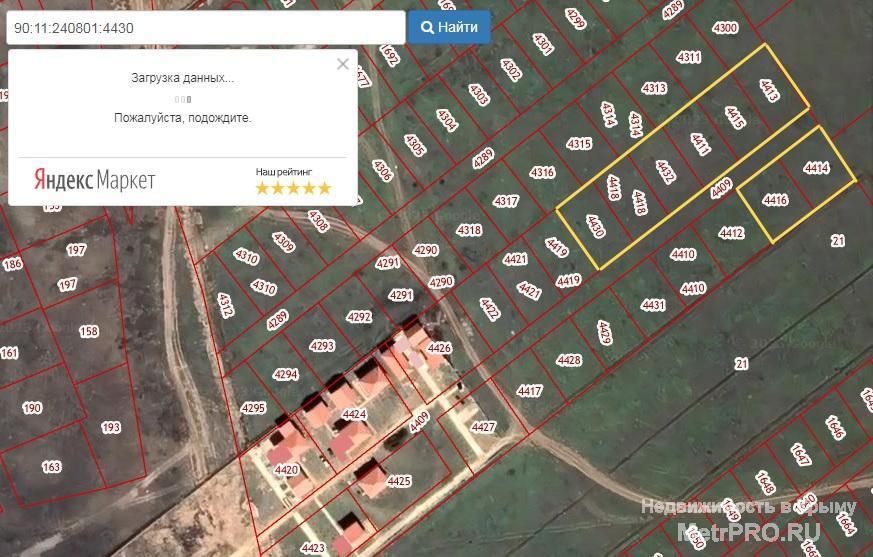Image resolution: width=873 pixels, height=557 pixels.
Task: Select parcel label 4312
Action: (x=225, y=305)
